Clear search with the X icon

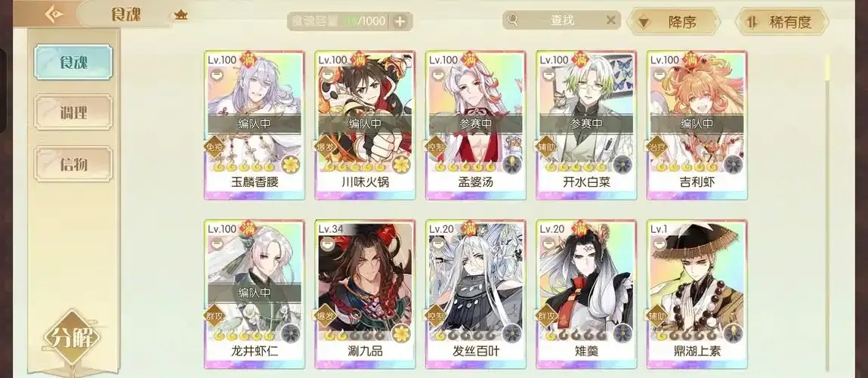610,20
